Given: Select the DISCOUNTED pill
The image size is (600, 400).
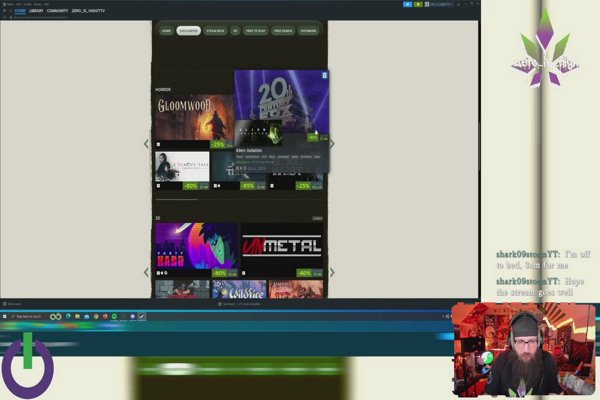Looking at the screenshot, I should 188,31.
